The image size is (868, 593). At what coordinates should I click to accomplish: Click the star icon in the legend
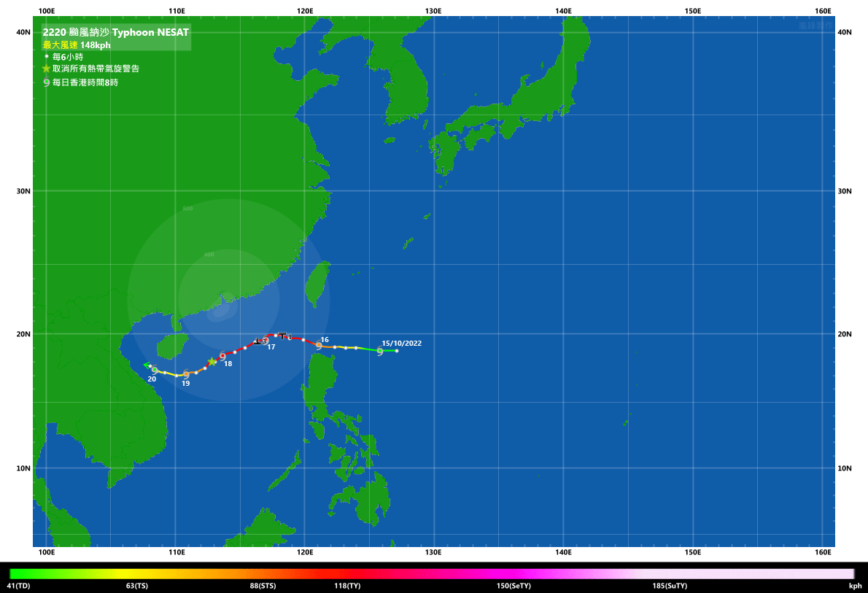[47, 69]
